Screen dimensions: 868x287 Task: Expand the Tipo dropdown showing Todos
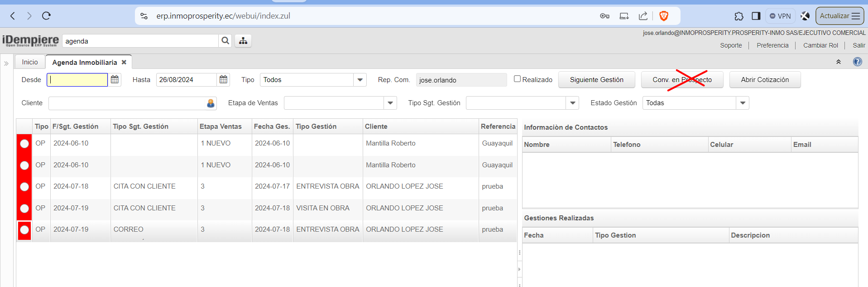coord(360,80)
